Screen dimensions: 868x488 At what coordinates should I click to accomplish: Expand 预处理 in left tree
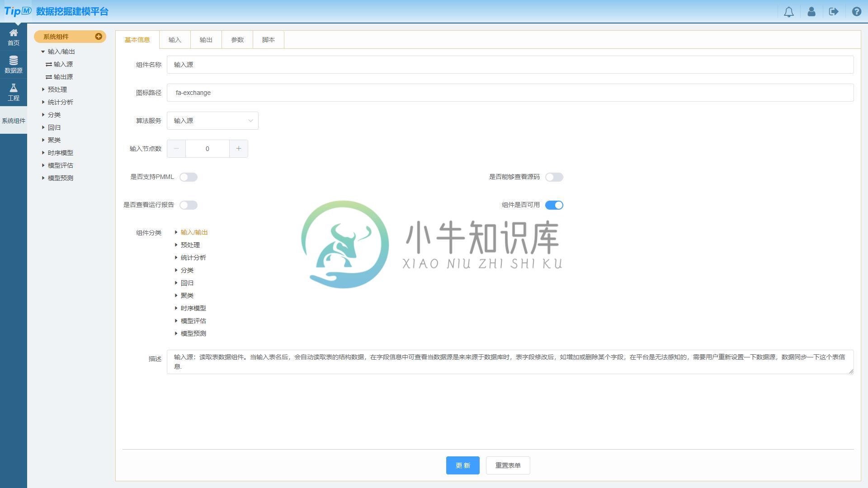43,89
